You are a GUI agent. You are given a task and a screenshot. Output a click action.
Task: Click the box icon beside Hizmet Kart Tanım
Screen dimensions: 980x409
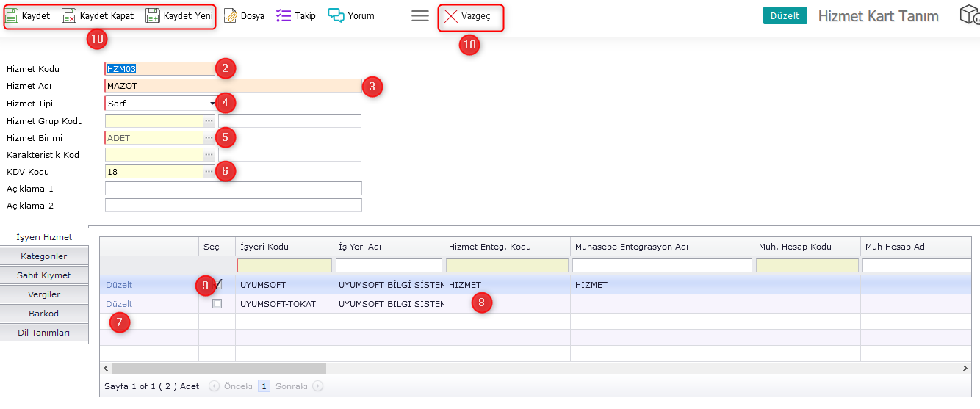[969, 15]
